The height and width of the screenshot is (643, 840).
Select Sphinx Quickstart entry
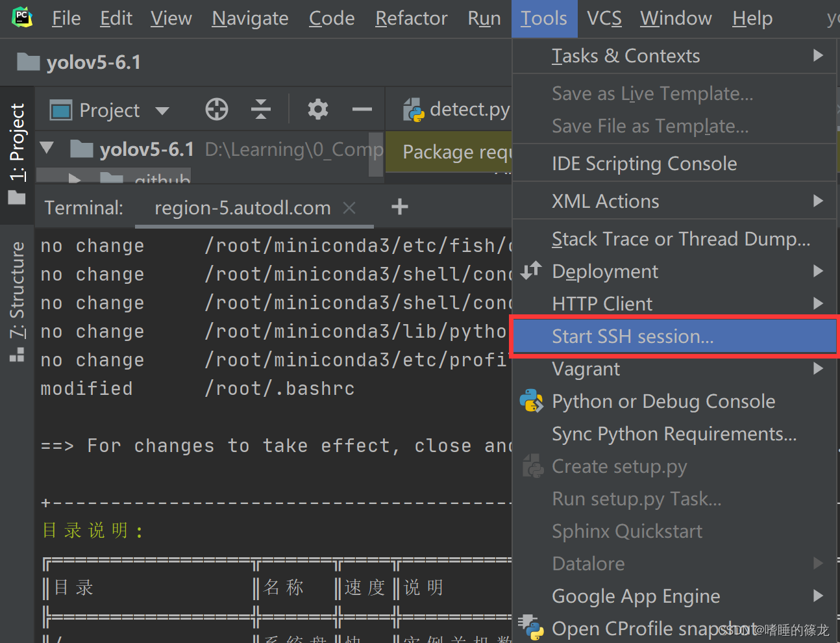point(674,531)
